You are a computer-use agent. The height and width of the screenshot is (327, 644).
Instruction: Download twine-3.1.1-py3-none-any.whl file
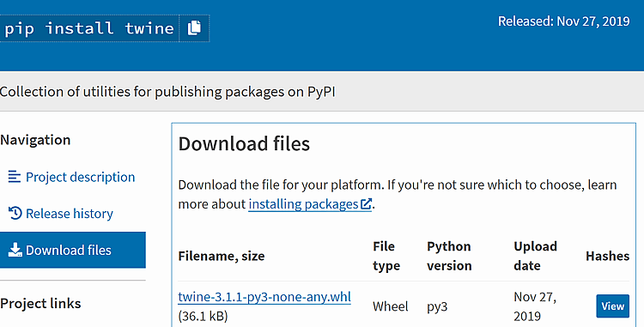[264, 297]
